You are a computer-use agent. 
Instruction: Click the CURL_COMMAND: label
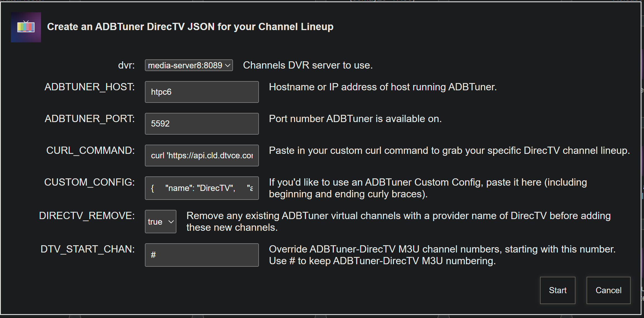pyautogui.click(x=91, y=150)
